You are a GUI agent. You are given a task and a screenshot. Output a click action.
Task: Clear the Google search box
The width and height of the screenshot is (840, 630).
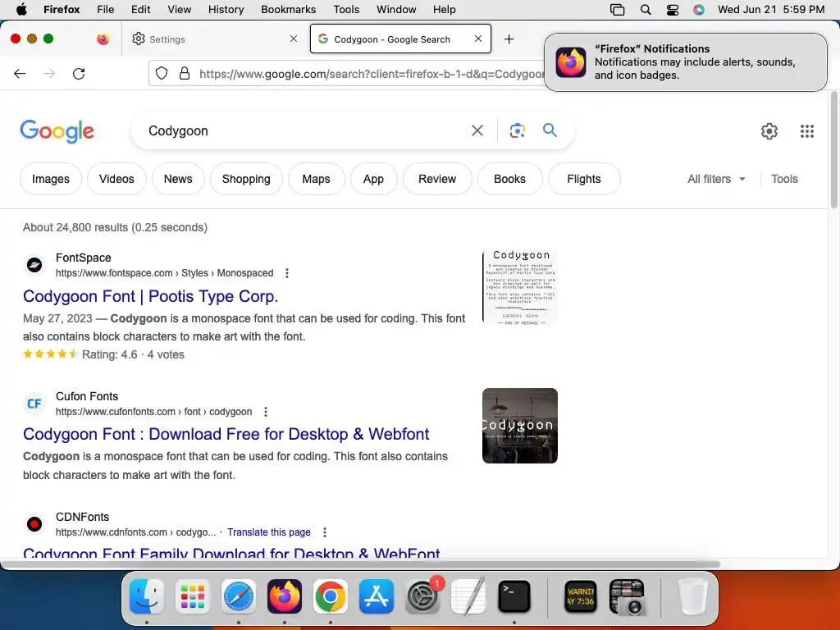point(477,130)
